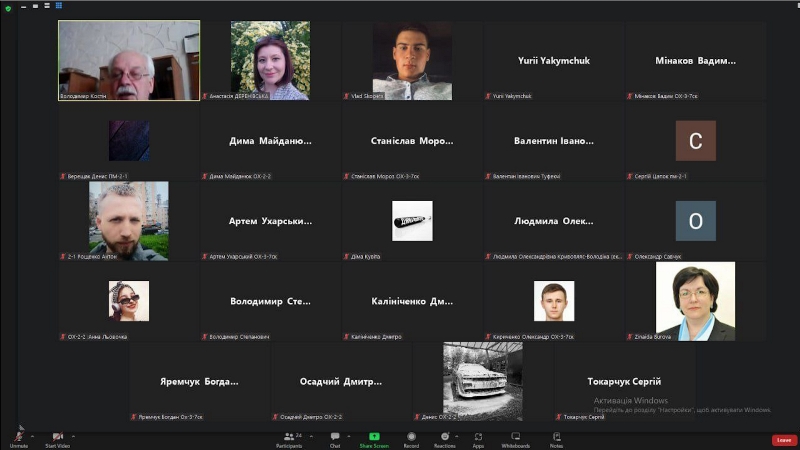Open the Chat panel
800x450 pixels.
[x=335, y=440]
